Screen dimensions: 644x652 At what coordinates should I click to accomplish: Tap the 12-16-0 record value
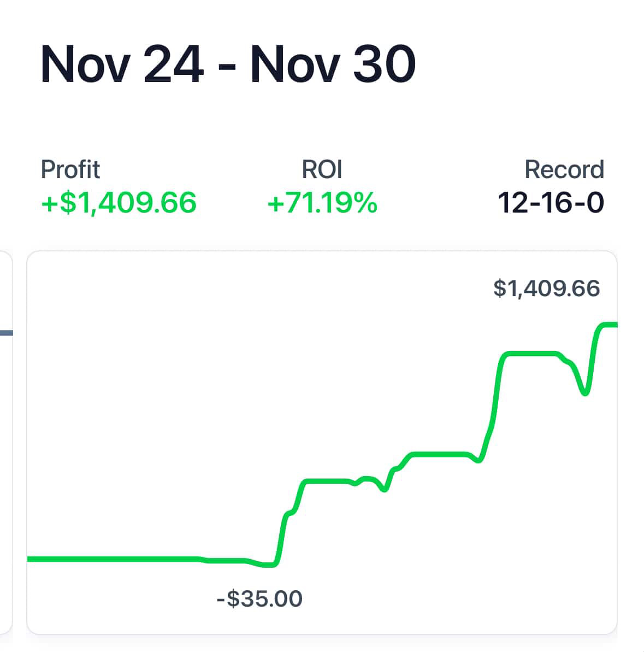[x=551, y=203]
